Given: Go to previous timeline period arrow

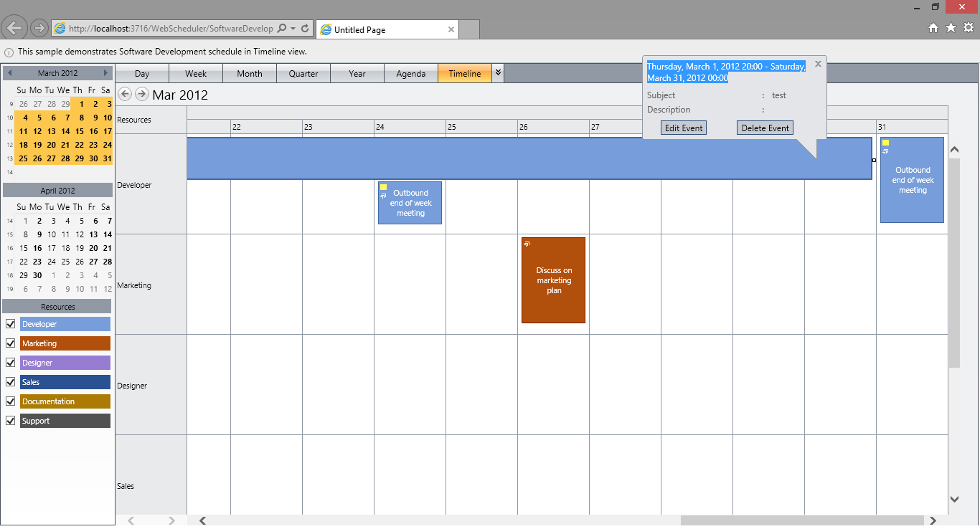Looking at the screenshot, I should [125, 94].
